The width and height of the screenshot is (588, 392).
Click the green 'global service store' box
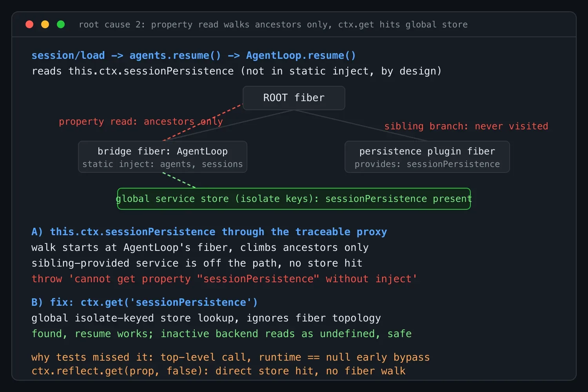click(294, 199)
